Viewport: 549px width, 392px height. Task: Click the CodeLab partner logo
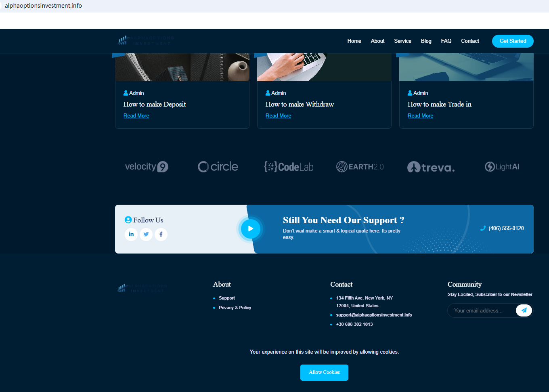(289, 167)
